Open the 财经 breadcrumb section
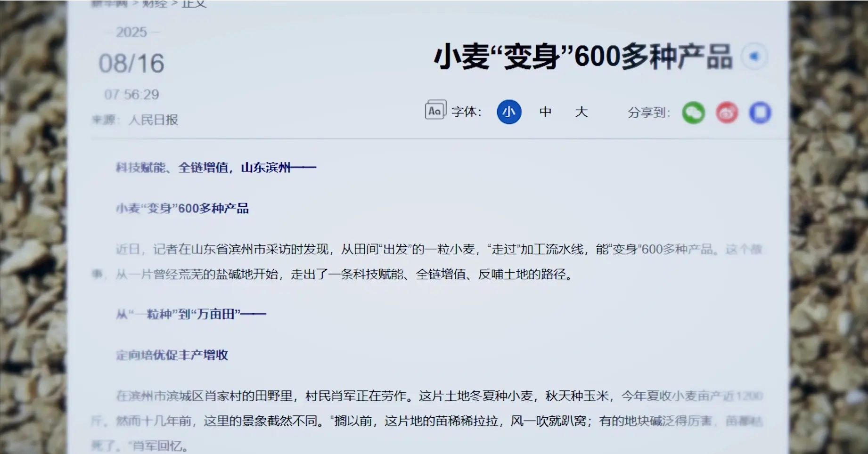The image size is (868, 454). pyautogui.click(x=155, y=4)
